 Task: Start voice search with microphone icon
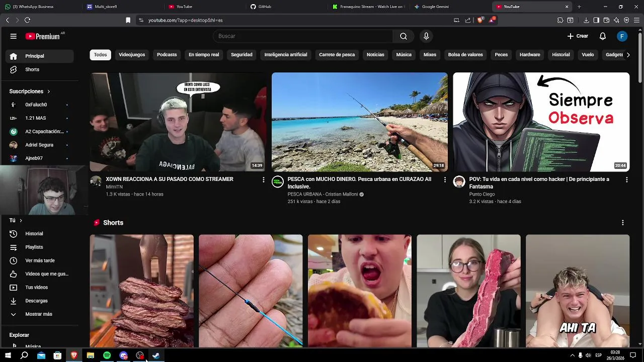(426, 36)
